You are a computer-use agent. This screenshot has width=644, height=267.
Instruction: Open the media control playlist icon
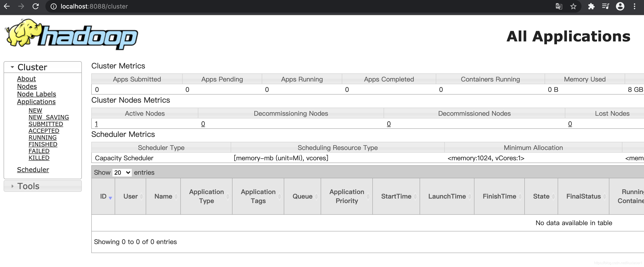click(x=605, y=6)
